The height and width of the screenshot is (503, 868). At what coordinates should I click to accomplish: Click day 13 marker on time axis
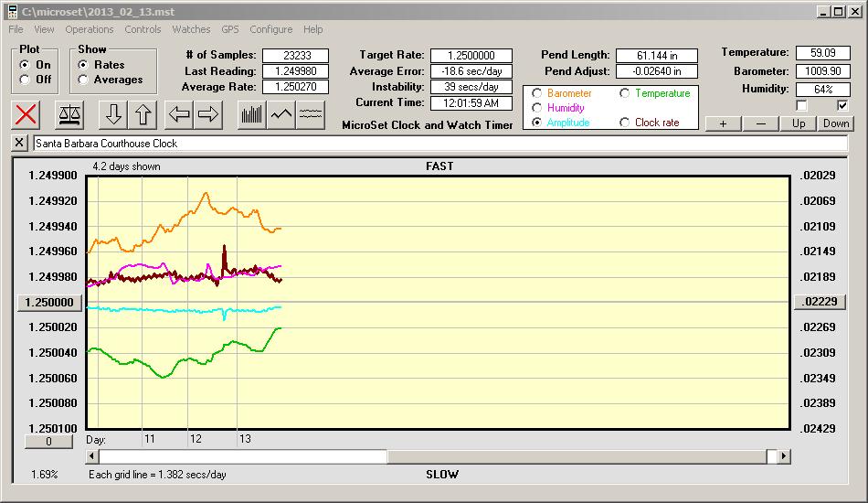[x=245, y=439]
